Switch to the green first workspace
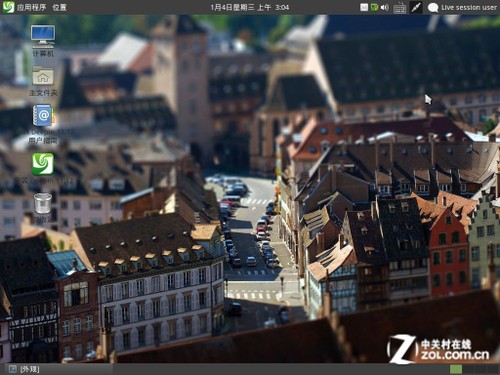500x375 pixels. 456,369
